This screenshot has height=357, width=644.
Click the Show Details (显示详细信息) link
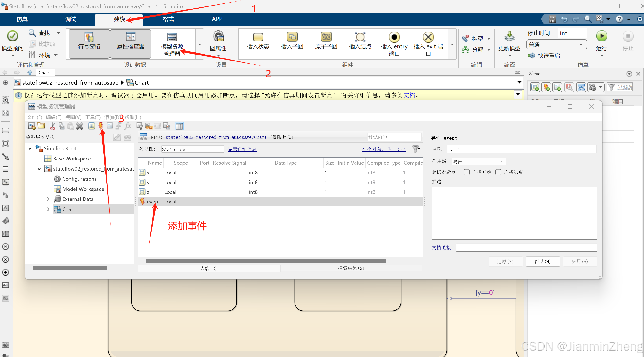tap(242, 149)
